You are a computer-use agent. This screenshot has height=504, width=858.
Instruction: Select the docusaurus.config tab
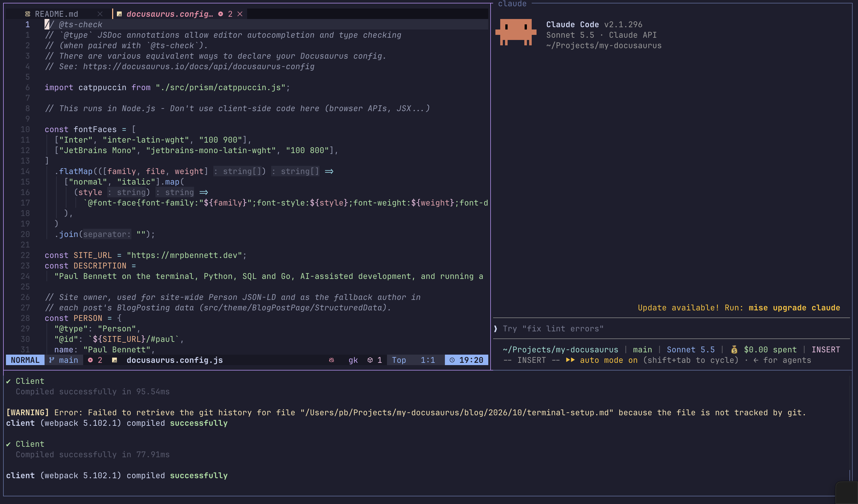(170, 14)
